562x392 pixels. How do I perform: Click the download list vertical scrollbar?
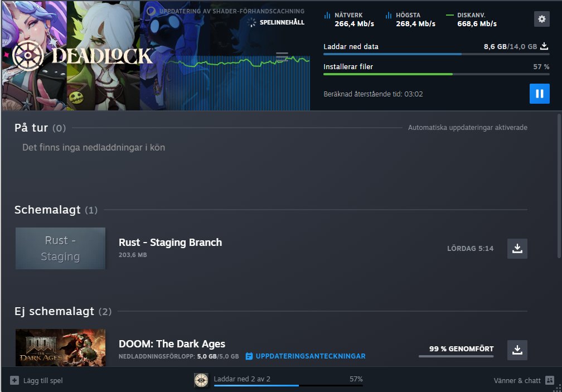(559, 186)
